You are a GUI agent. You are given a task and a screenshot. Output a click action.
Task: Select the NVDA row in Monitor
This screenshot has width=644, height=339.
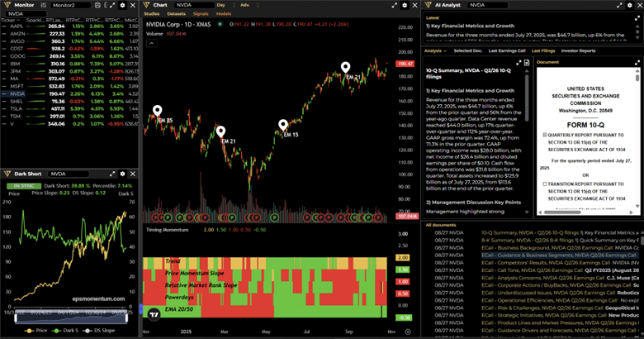(69, 93)
